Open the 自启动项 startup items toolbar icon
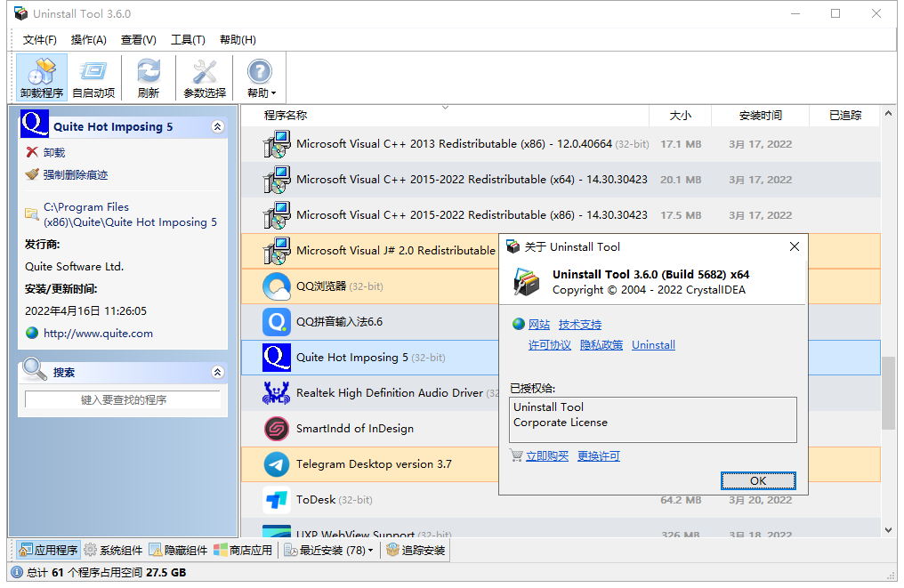Viewport: 904px width, 588px height. click(93, 77)
